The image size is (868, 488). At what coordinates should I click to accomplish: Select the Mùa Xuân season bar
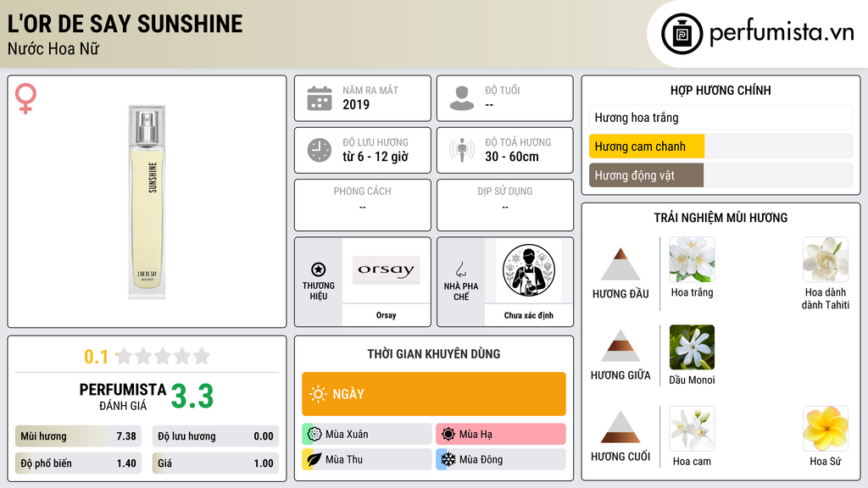pyautogui.click(x=367, y=435)
